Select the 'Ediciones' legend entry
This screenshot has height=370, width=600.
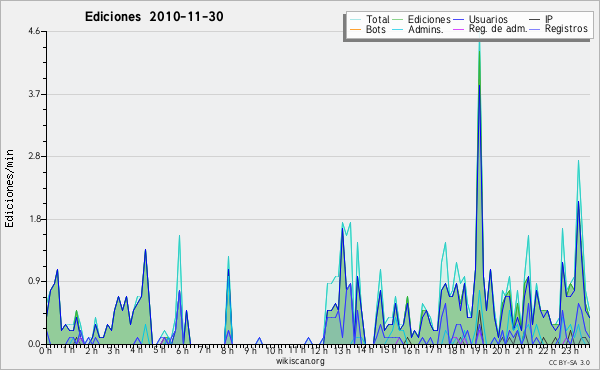click(x=429, y=19)
